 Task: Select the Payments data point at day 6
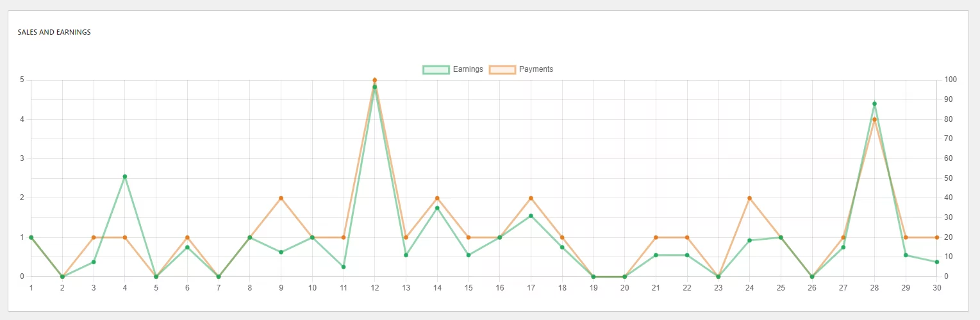pyautogui.click(x=187, y=237)
